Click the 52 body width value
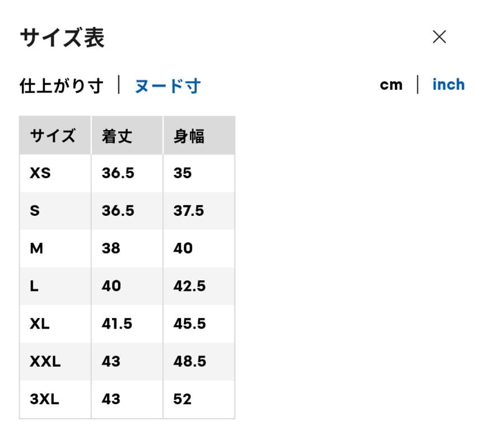This screenshot has width=479, height=448. [183, 399]
